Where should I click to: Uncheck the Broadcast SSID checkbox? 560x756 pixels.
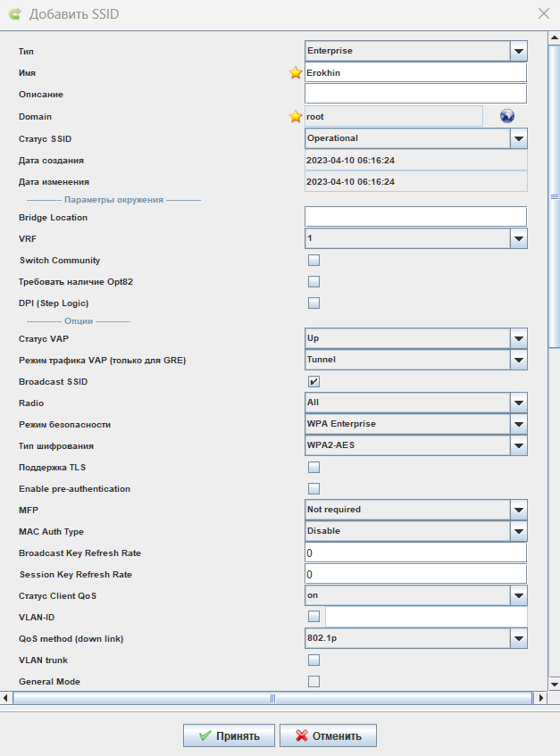[314, 381]
